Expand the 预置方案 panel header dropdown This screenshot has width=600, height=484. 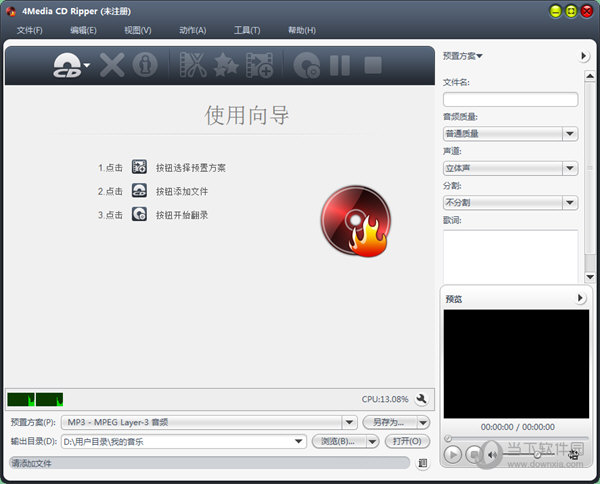[463, 56]
